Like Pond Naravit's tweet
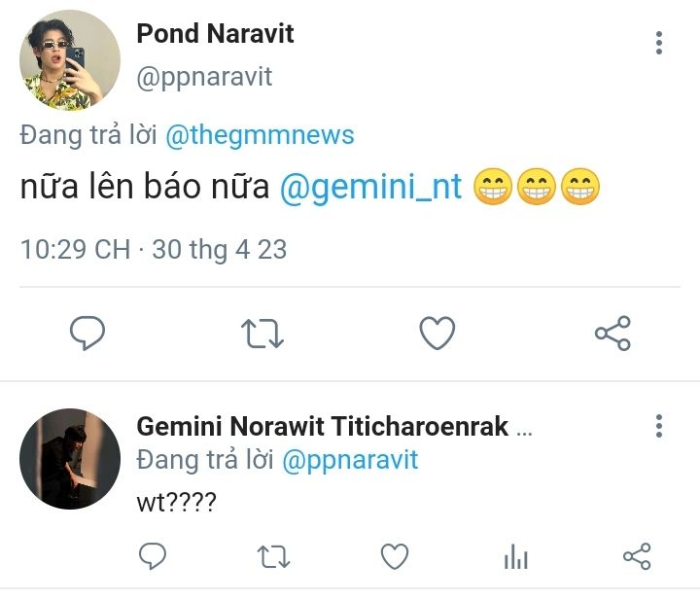The image size is (700, 600). [437, 333]
